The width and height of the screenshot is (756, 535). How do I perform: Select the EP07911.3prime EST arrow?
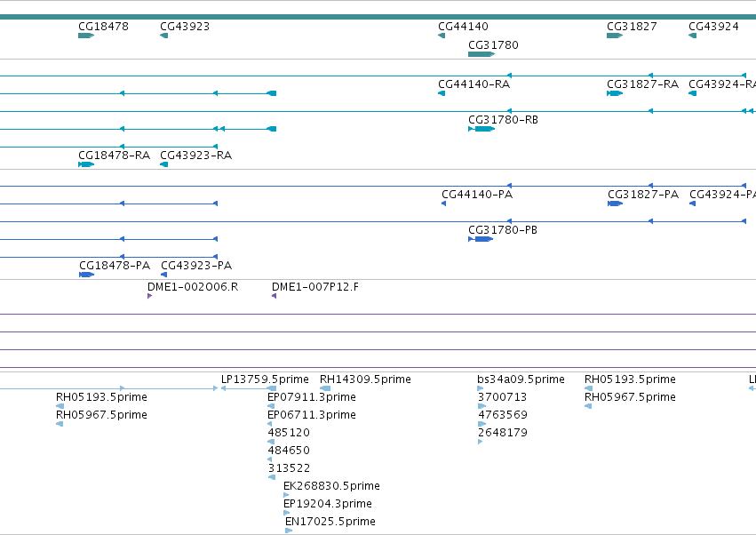271,406
